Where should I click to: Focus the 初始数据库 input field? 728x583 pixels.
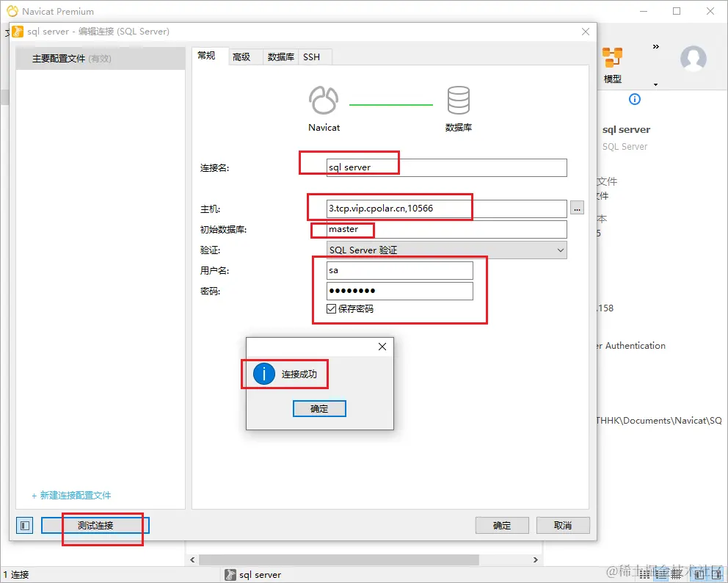click(x=447, y=230)
